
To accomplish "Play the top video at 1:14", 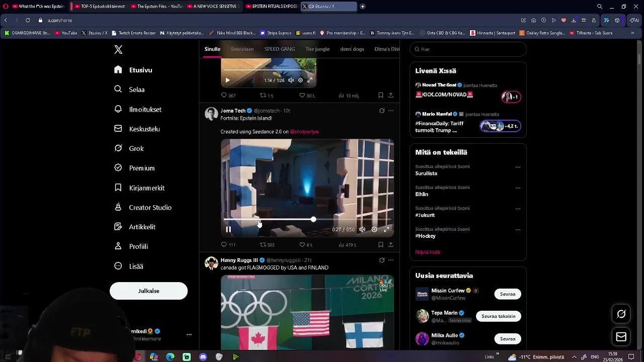I will pyautogui.click(x=227, y=80).
